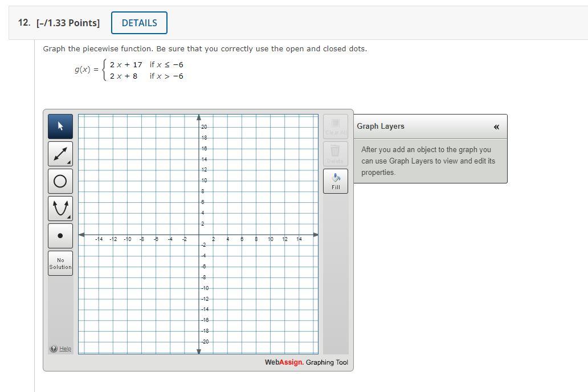Open the line tool variant dropdown
This screenshot has height=392, width=588.
click(68, 161)
